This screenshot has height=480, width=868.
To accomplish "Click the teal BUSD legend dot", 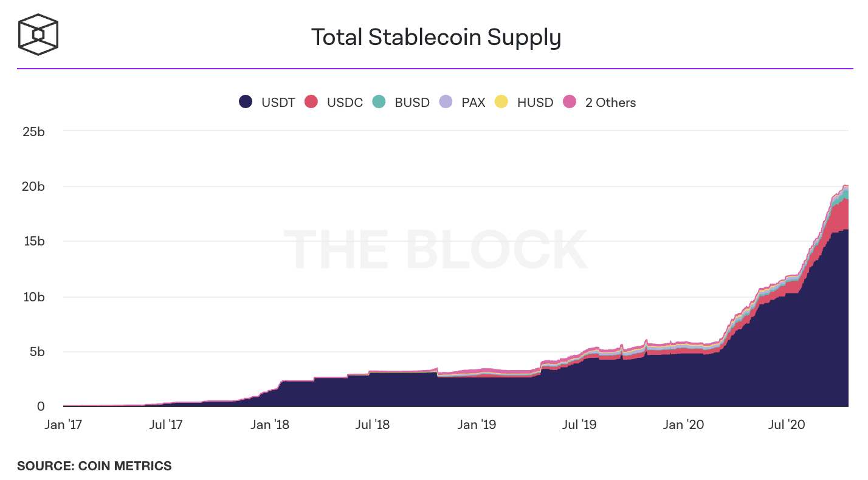I will click(379, 102).
